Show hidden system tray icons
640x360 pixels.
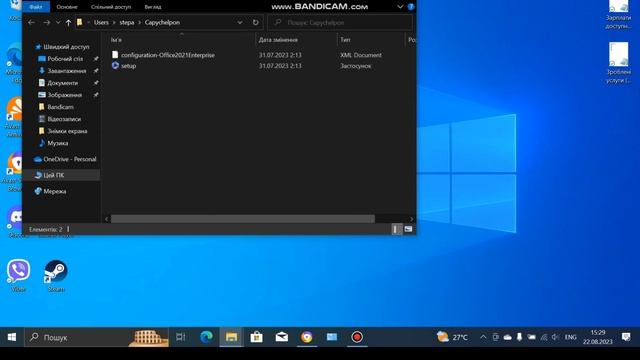(483, 337)
